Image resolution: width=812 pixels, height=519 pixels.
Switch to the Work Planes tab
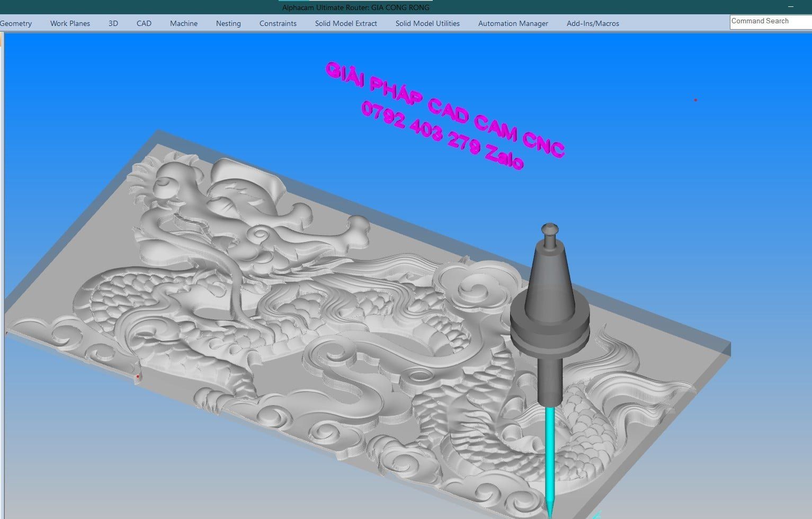pos(70,23)
